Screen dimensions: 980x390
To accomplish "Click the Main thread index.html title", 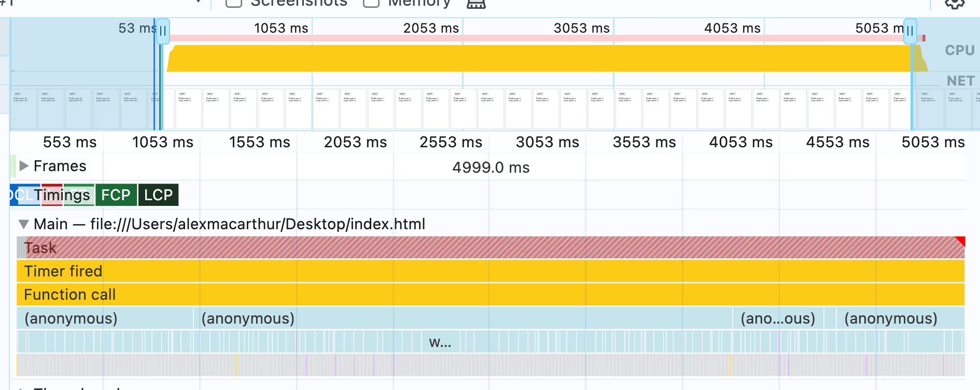I will point(229,224).
